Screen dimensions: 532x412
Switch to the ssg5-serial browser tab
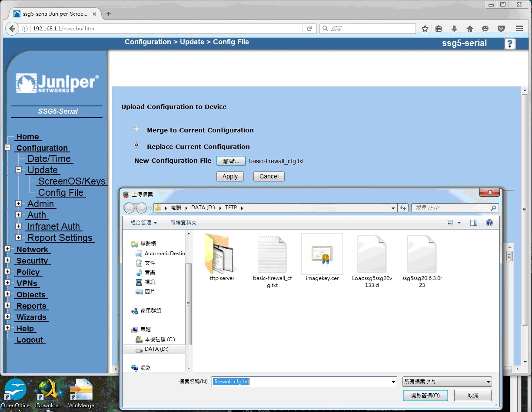[x=52, y=13]
